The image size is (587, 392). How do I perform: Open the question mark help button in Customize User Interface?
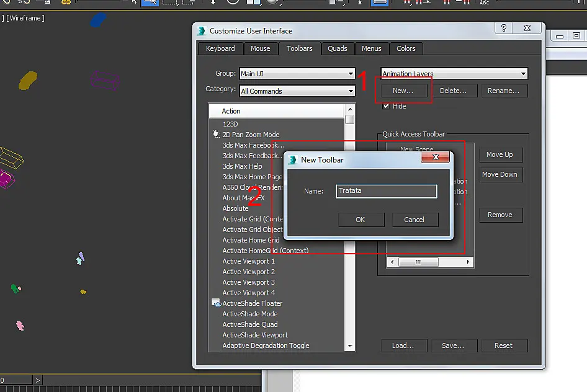pyautogui.click(x=503, y=28)
